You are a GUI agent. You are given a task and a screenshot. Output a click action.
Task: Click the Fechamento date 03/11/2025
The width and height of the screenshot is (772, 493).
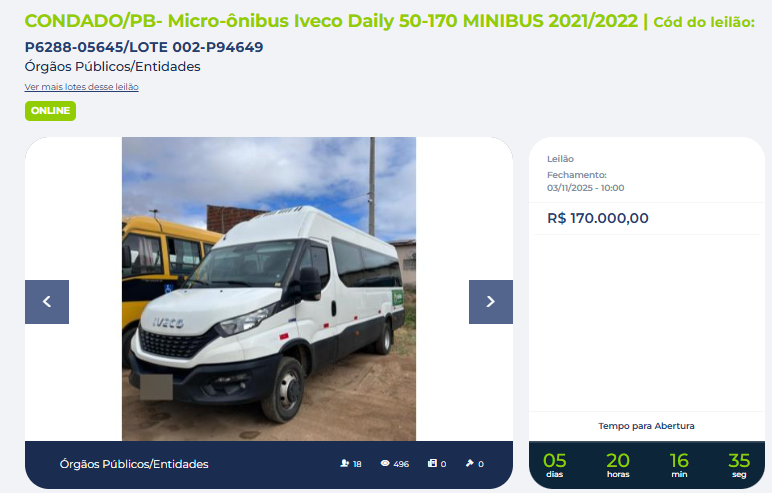pyautogui.click(x=585, y=188)
